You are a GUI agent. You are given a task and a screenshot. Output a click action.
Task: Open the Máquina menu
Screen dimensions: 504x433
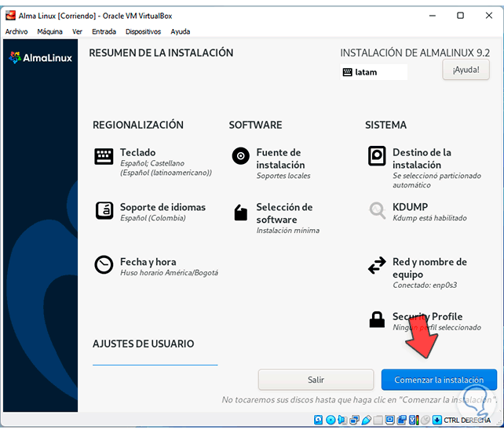[x=49, y=31]
